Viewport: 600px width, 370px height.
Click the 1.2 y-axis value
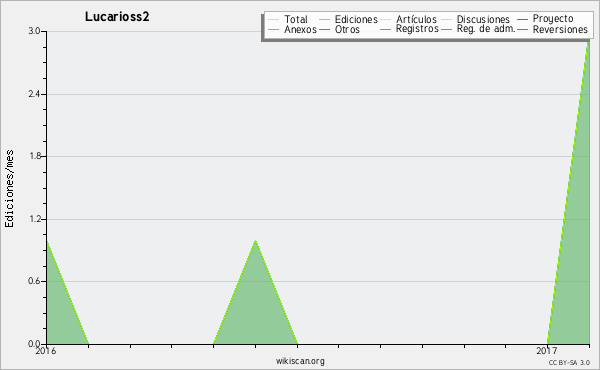[x=34, y=219]
